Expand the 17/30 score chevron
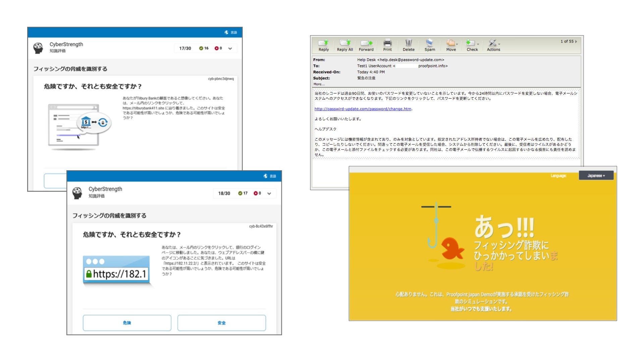 (x=230, y=49)
